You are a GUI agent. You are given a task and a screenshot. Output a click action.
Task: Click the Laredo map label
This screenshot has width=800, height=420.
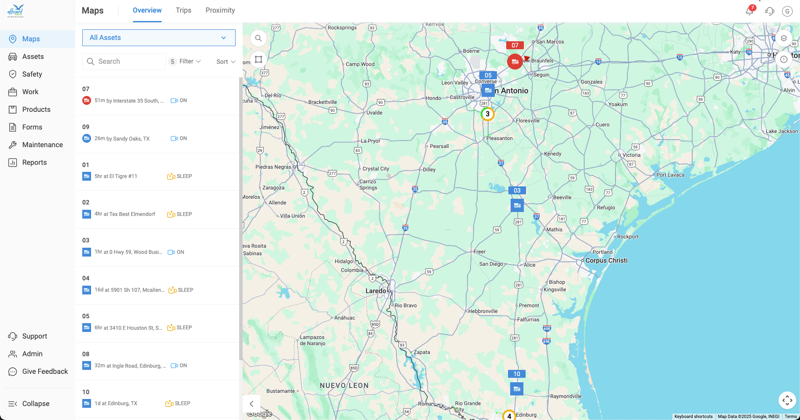tap(376, 291)
